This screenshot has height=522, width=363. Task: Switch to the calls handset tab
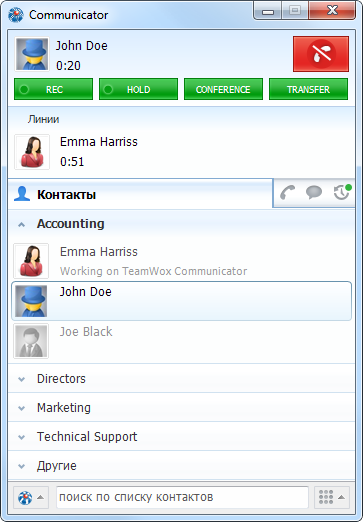(x=287, y=192)
